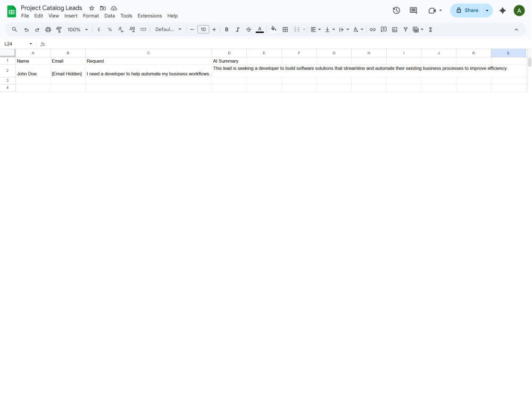The width and height of the screenshot is (532, 399).
Task: Open the 123 number format menu
Action: pos(143,29)
